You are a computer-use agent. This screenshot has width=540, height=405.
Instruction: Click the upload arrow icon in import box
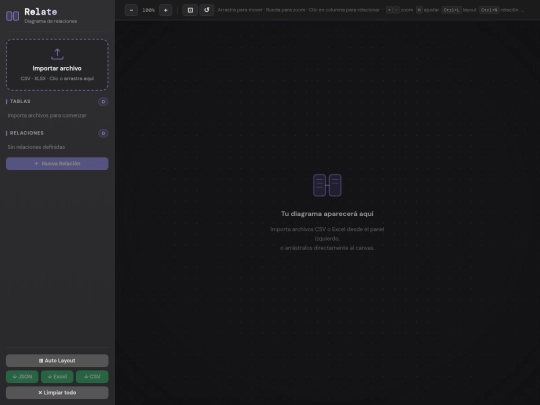[x=57, y=54]
